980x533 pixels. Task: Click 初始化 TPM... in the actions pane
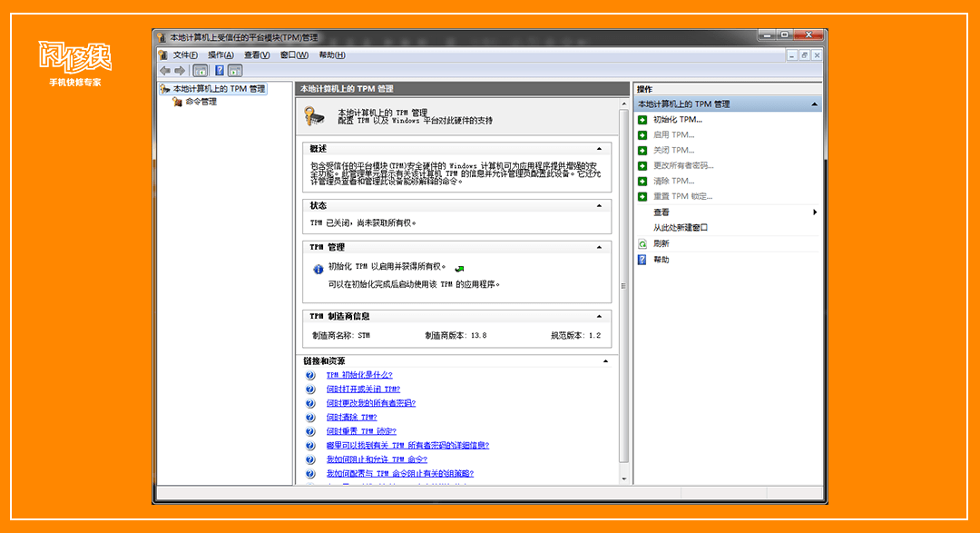point(678,120)
